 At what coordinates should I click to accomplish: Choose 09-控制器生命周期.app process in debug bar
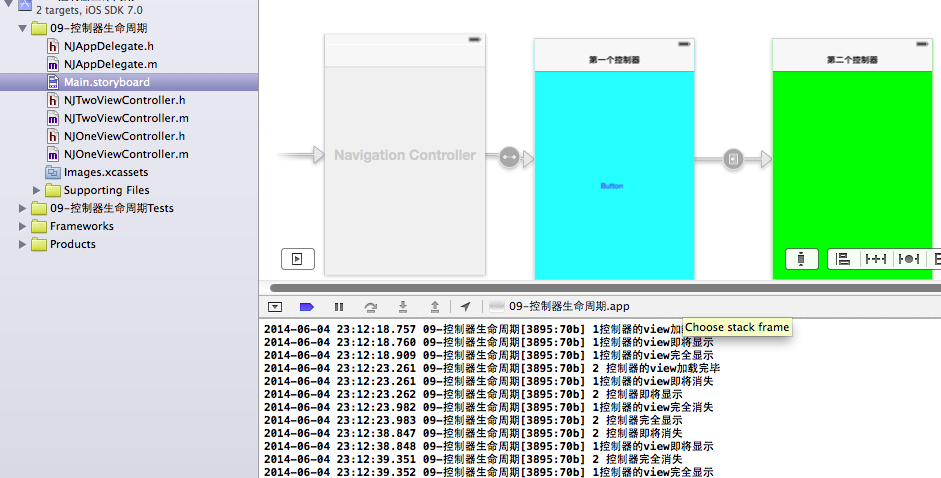click(559, 306)
